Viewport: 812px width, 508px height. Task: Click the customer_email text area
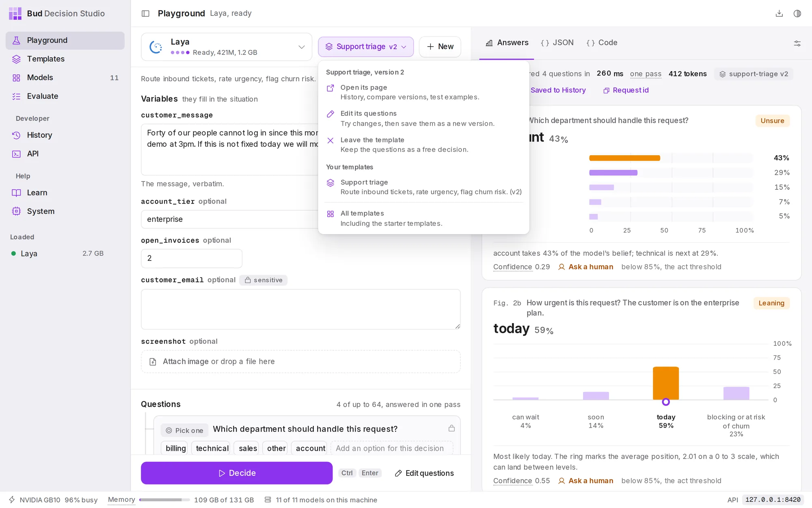click(301, 309)
